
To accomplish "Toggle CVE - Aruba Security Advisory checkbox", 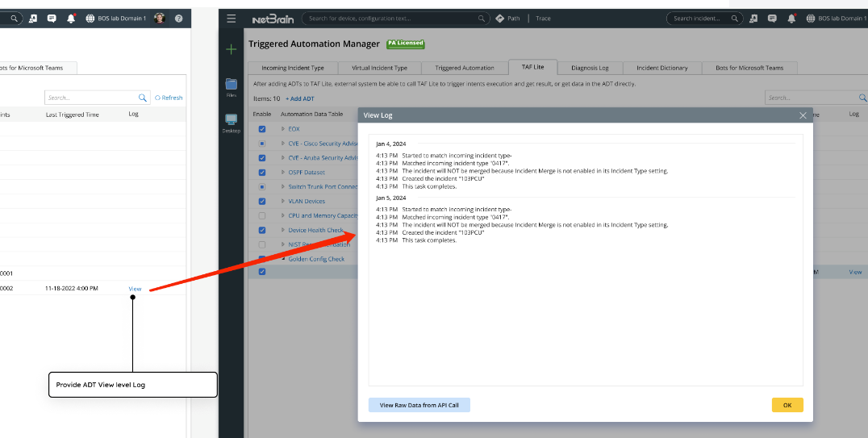I will (x=262, y=158).
